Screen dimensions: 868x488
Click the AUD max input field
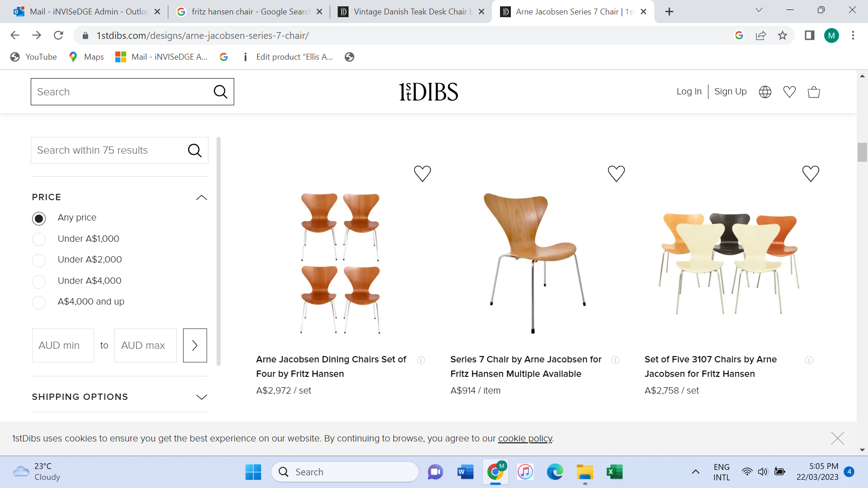tap(146, 345)
